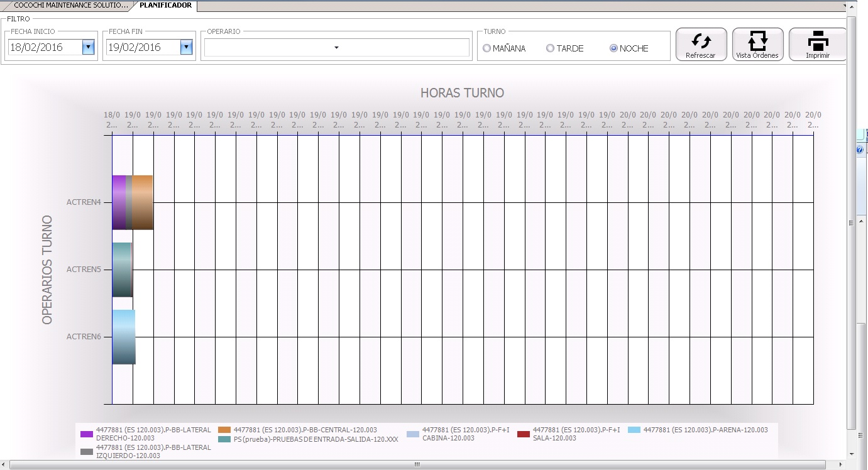Open Vista Órdenes view
868x470 pixels.
click(x=757, y=45)
